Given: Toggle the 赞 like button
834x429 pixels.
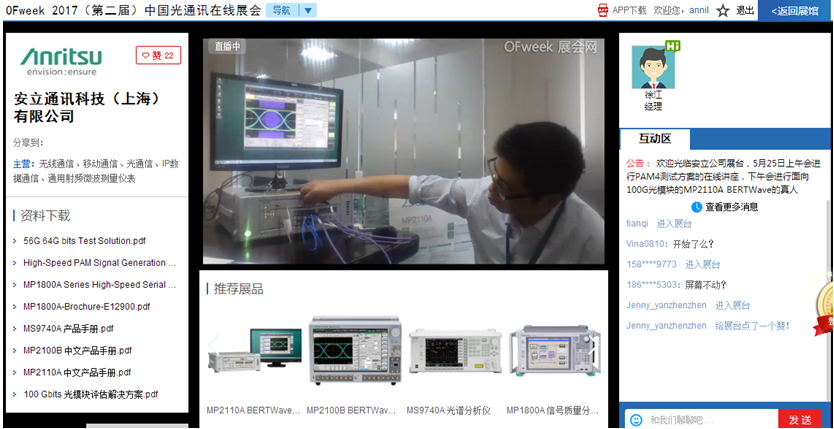Looking at the screenshot, I should [x=158, y=56].
